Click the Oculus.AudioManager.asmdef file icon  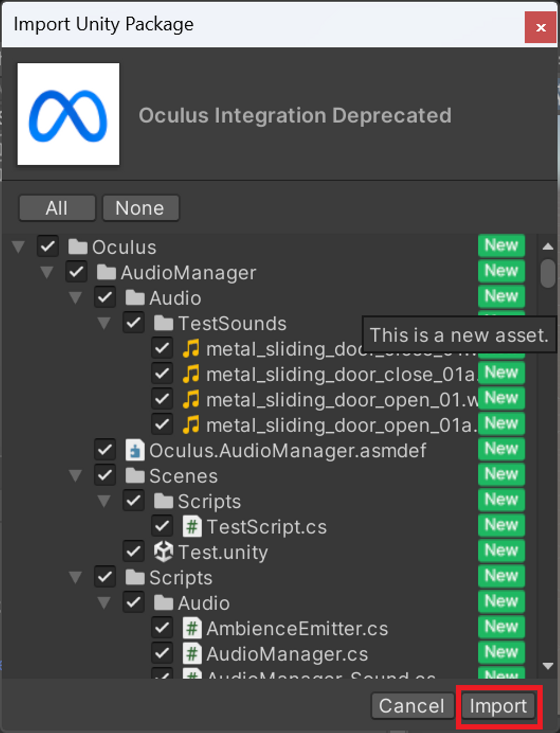click(135, 450)
